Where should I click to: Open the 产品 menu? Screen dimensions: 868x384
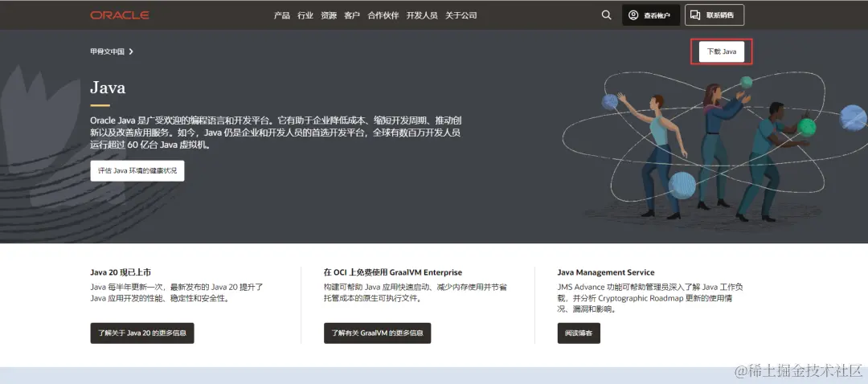tap(282, 15)
